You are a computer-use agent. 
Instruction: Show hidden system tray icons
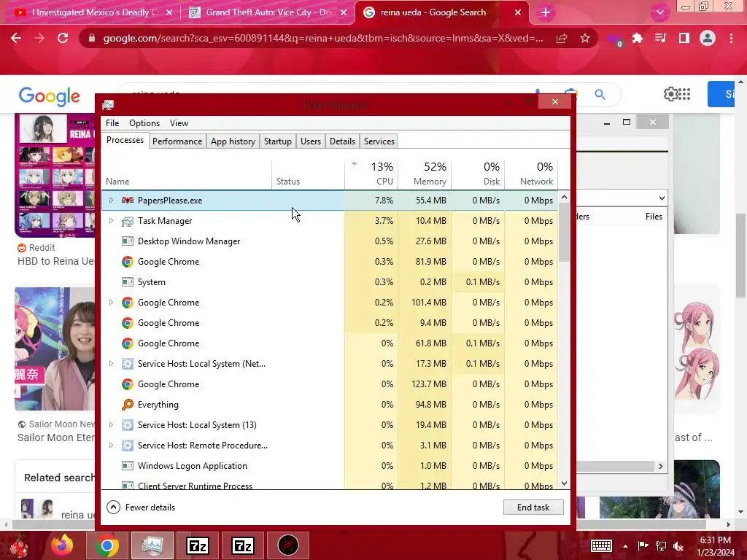[x=625, y=546]
